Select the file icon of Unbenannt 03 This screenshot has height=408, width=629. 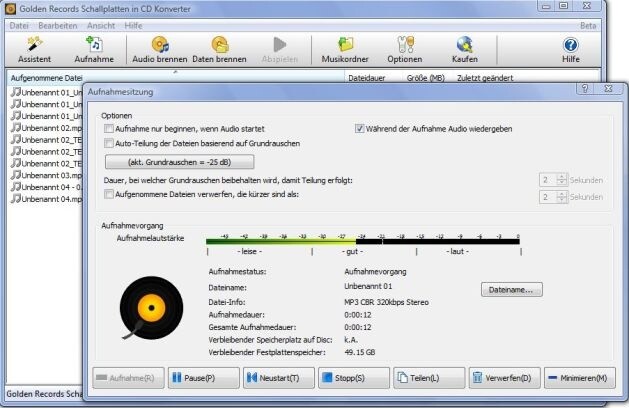point(16,175)
